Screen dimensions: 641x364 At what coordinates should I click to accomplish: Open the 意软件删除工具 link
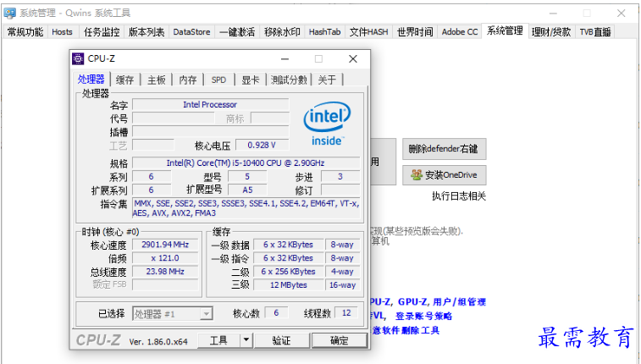[406, 330]
